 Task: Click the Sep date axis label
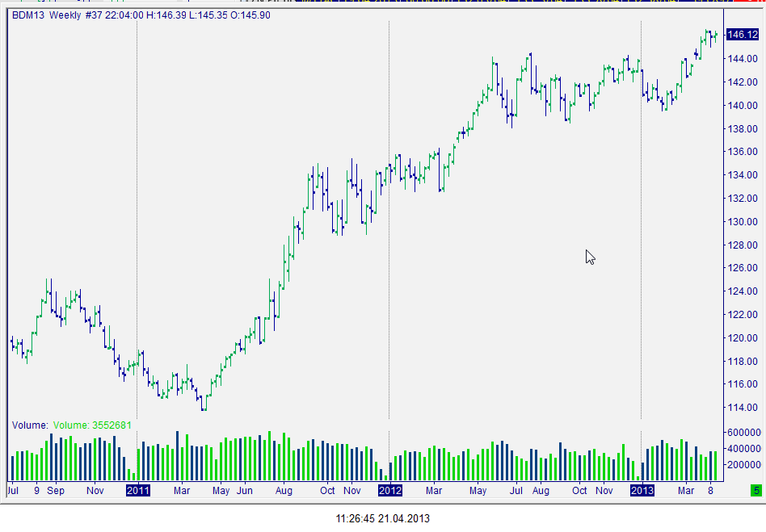(56, 491)
